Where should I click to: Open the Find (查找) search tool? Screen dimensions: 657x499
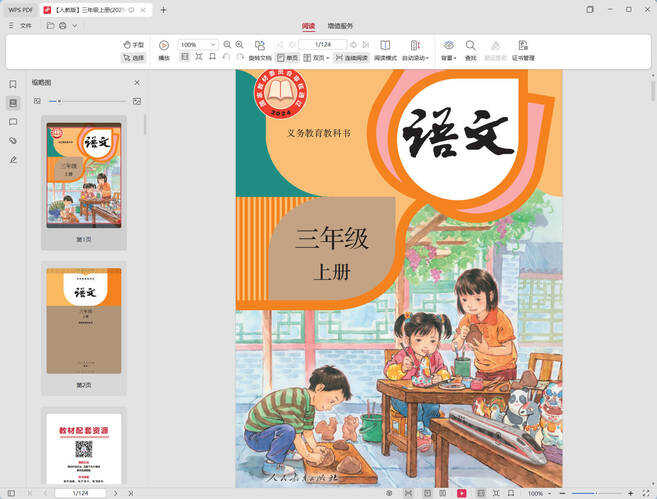[470, 46]
